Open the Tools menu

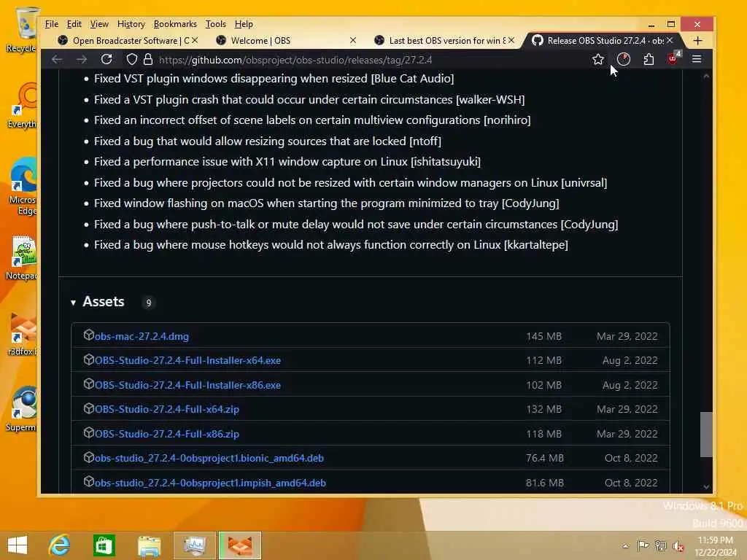216,24
